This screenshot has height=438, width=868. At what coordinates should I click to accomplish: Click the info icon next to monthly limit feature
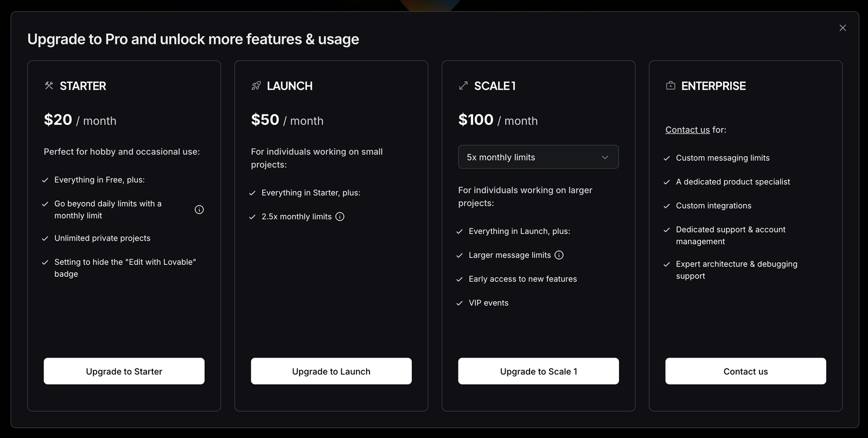click(x=199, y=209)
